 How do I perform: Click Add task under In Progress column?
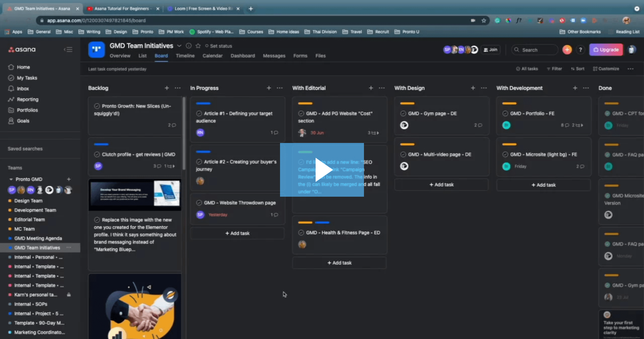click(237, 233)
